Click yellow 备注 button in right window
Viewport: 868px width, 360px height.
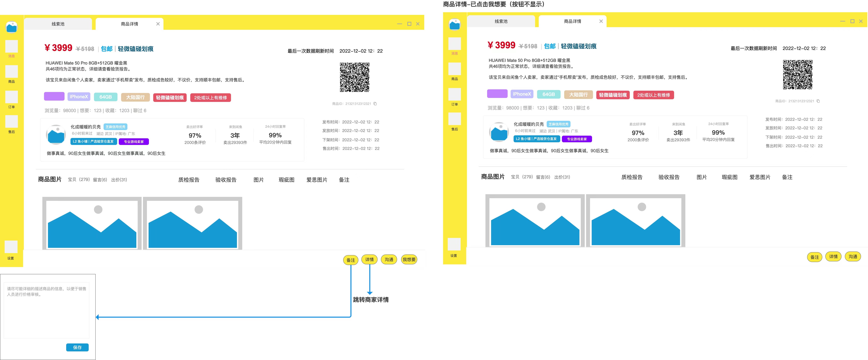coord(815,257)
